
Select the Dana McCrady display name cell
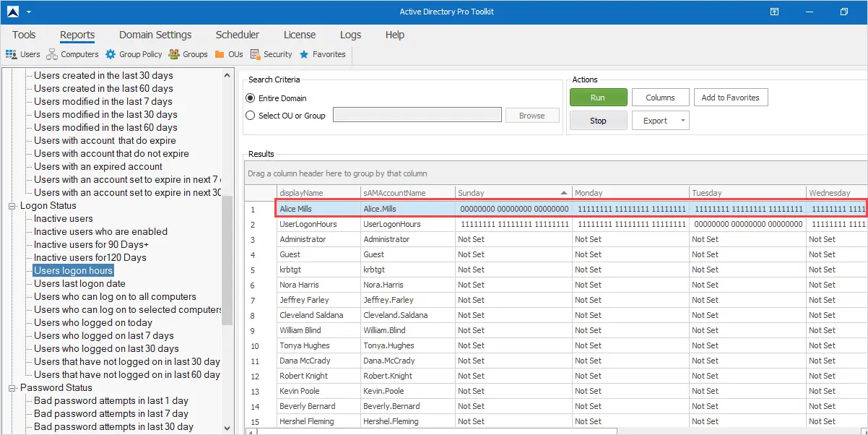tap(318, 361)
